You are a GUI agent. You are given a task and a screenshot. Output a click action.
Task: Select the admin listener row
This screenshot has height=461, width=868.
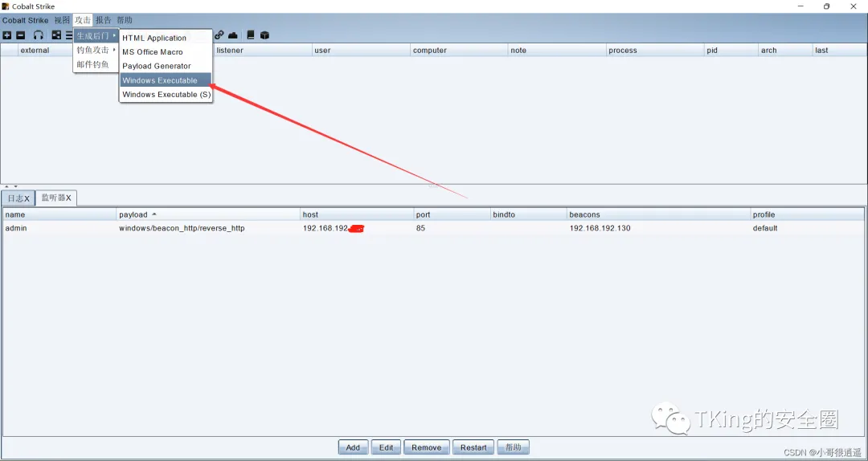tap(433, 228)
